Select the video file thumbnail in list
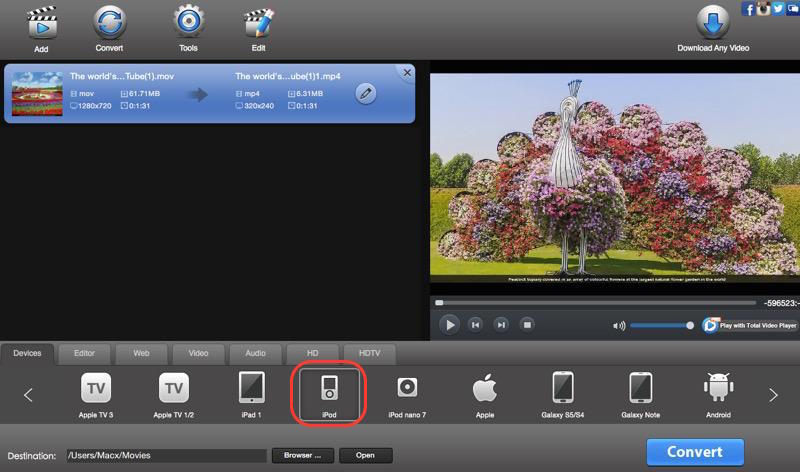Screen dimensions: 800x472 [37, 94]
